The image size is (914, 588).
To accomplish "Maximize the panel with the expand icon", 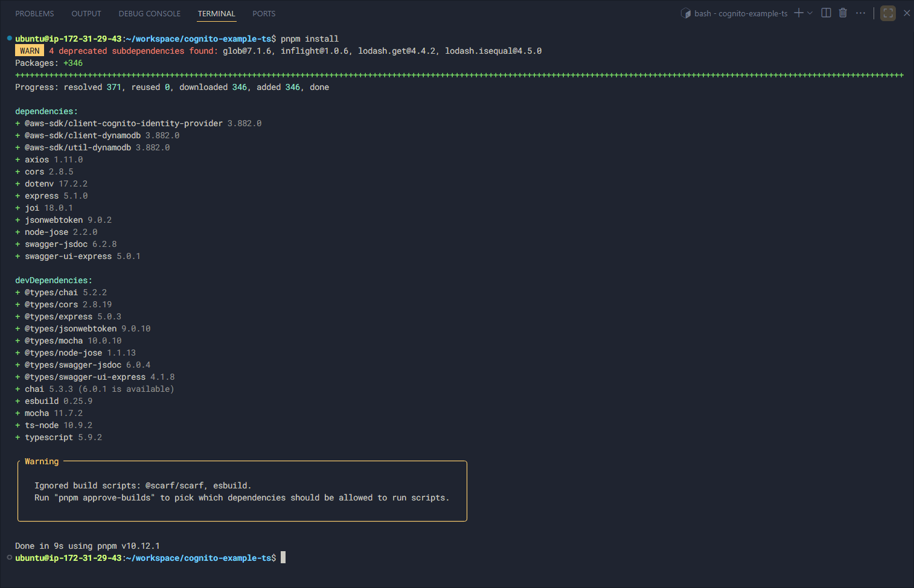I will 887,13.
